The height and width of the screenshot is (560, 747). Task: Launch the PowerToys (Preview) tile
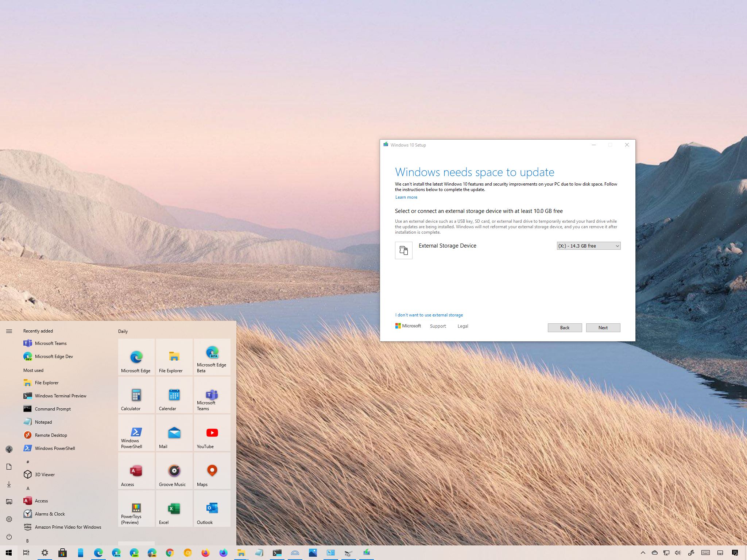tap(136, 509)
